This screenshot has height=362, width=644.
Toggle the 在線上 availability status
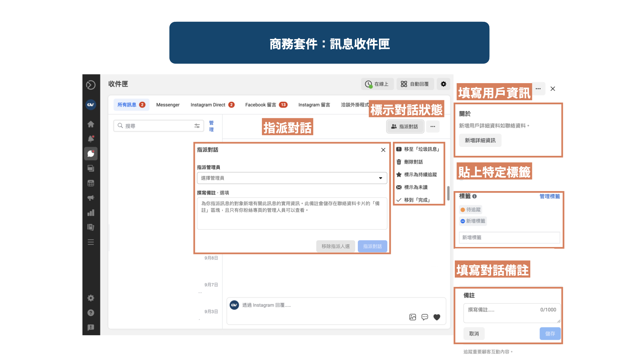(x=377, y=84)
